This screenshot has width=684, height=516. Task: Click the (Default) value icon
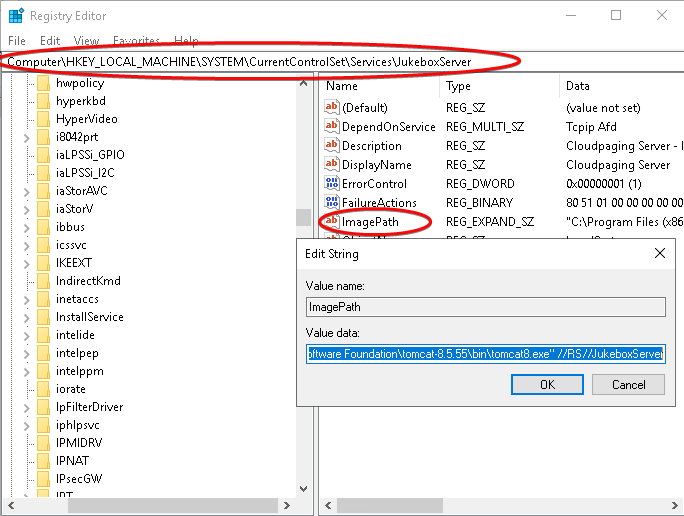332,108
